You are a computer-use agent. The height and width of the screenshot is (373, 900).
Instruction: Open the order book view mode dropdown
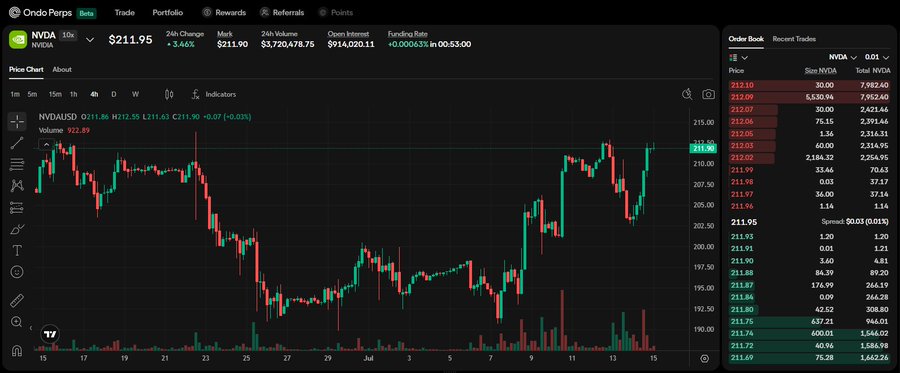coord(744,57)
